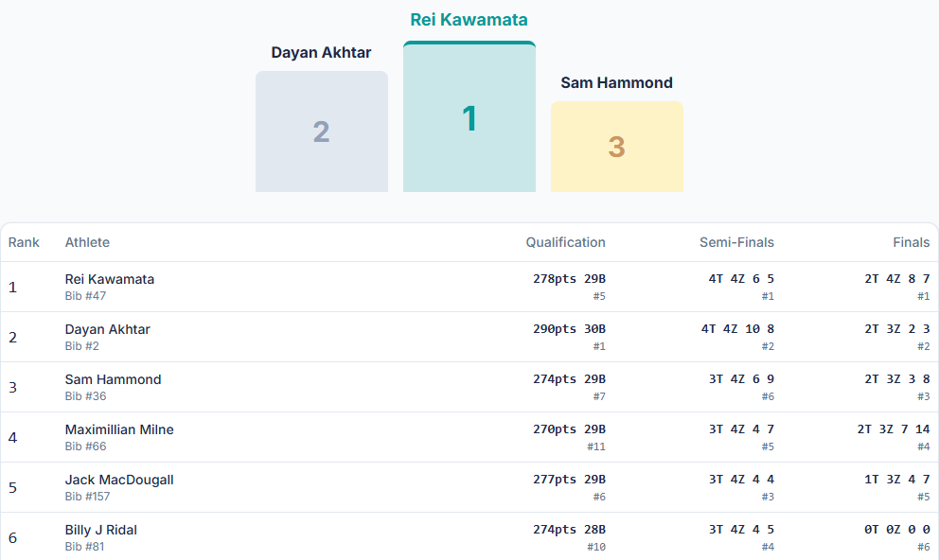Click the third-place yellow podium block
Image resolution: width=939 pixels, height=560 pixels.
pyautogui.click(x=616, y=147)
